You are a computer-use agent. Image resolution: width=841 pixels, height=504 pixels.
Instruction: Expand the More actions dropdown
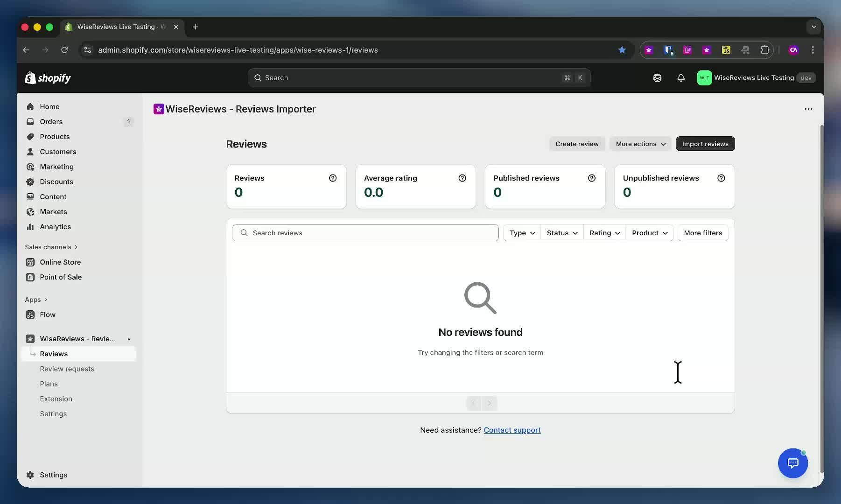tap(640, 144)
